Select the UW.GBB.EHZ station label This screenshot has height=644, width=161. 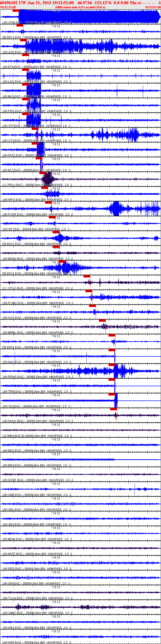click(x=12, y=494)
